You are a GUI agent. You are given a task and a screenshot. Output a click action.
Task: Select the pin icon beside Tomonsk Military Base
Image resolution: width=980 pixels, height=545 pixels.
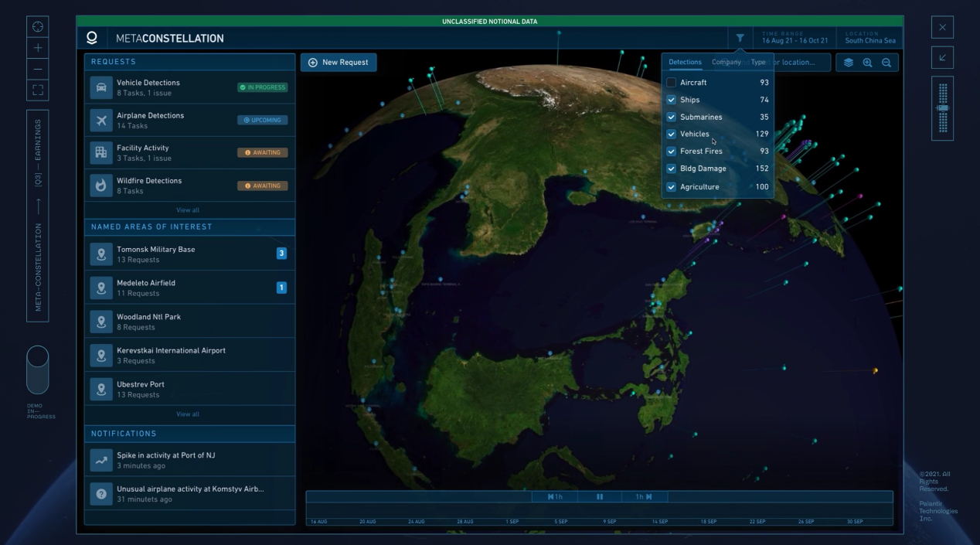point(101,254)
